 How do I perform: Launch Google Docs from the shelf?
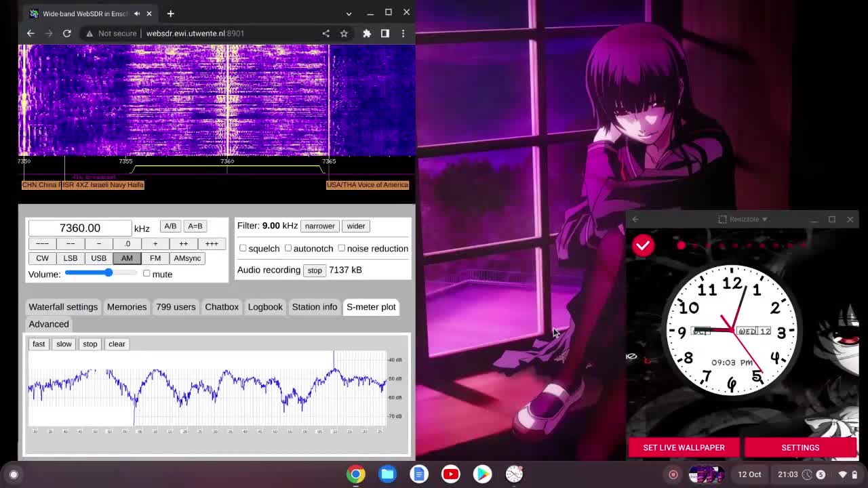(x=419, y=474)
